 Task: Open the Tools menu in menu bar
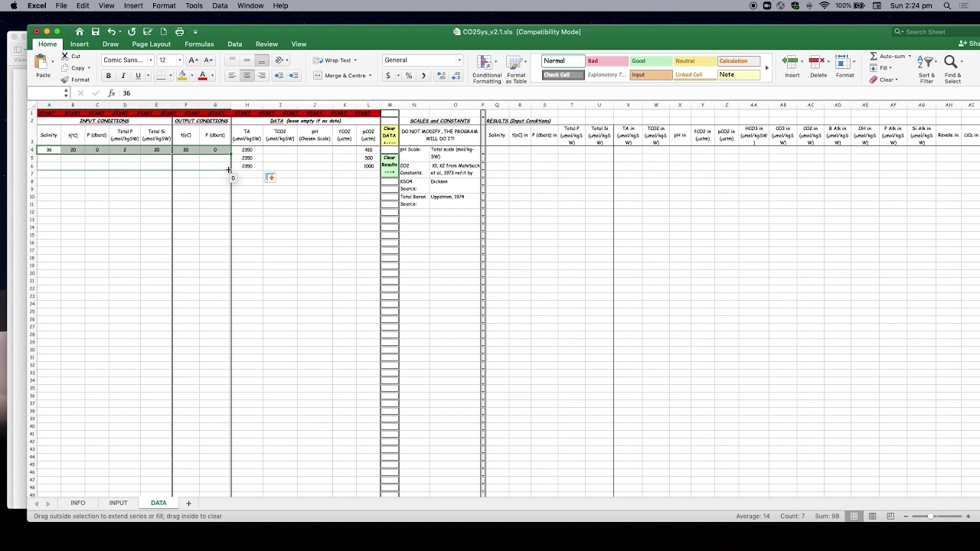[194, 5]
